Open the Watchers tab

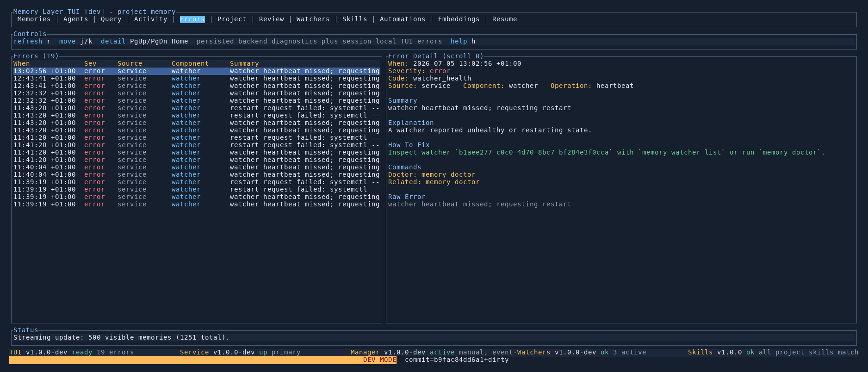click(313, 19)
